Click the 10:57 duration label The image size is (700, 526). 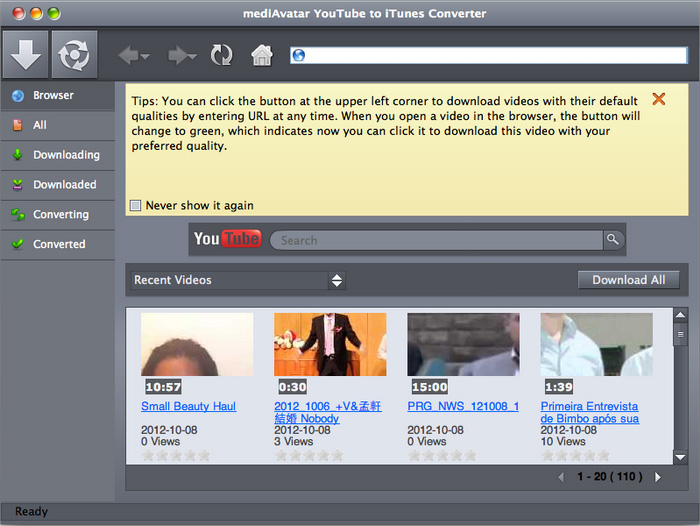coord(163,387)
